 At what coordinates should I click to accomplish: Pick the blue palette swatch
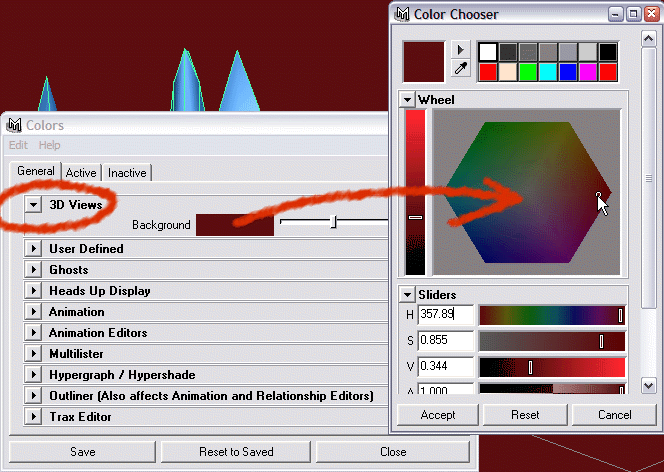[x=568, y=72]
